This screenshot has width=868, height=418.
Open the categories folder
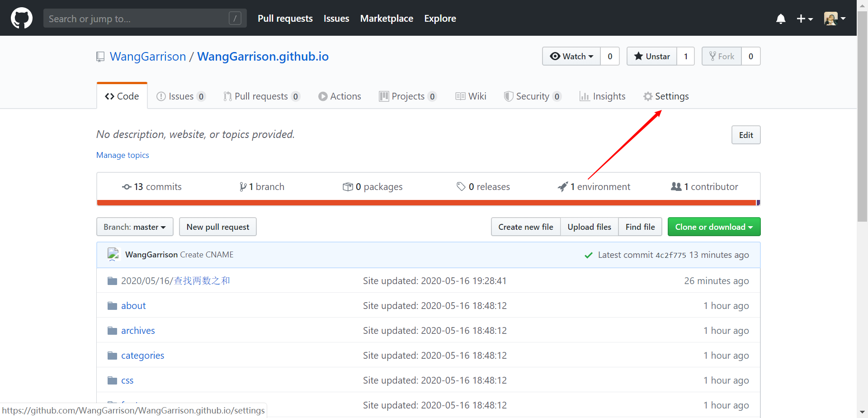142,356
